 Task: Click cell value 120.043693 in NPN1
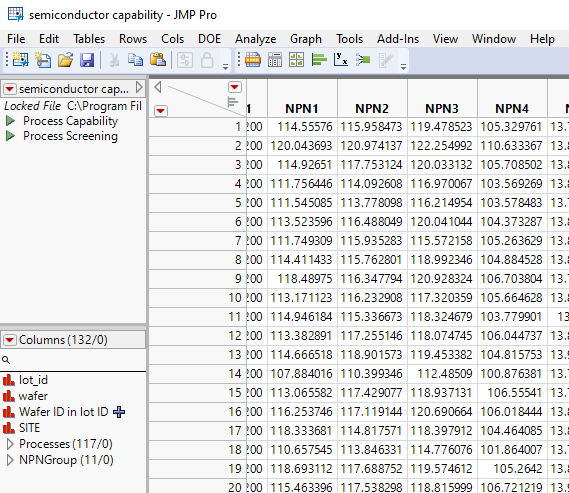301,146
